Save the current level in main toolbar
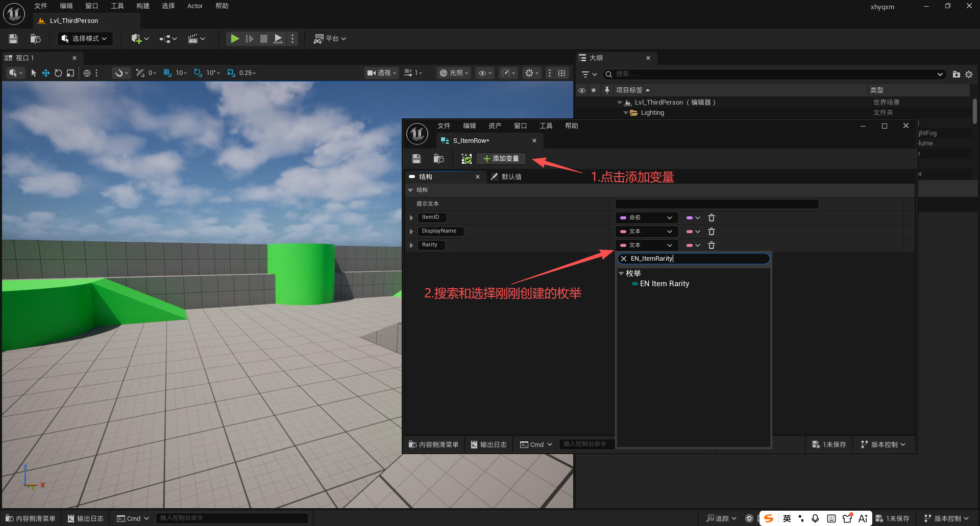Viewport: 980px width, 526px height. (13, 39)
